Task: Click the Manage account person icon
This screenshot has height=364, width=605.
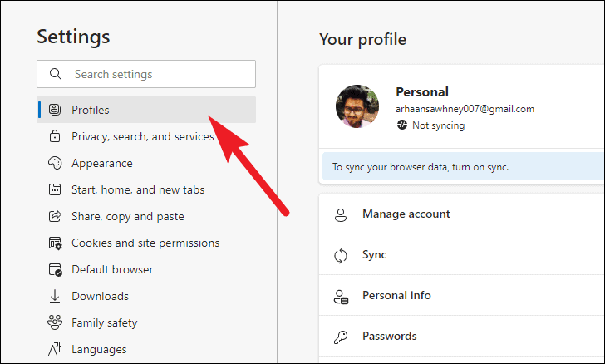Action: tap(341, 215)
